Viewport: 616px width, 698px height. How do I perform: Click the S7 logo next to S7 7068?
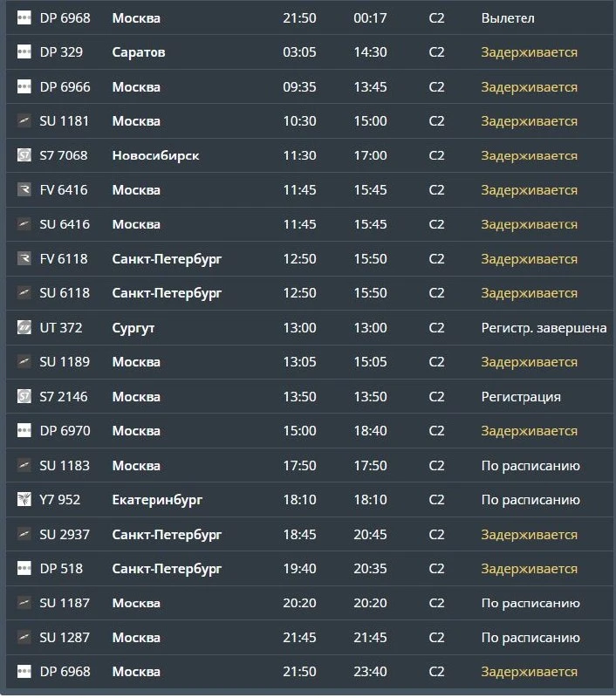click(24, 155)
